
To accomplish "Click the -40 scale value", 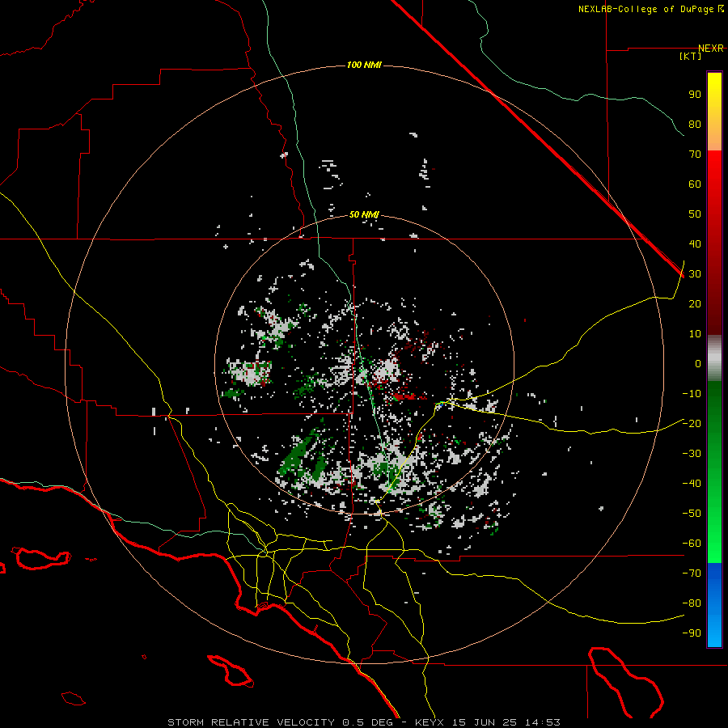I will (692, 484).
